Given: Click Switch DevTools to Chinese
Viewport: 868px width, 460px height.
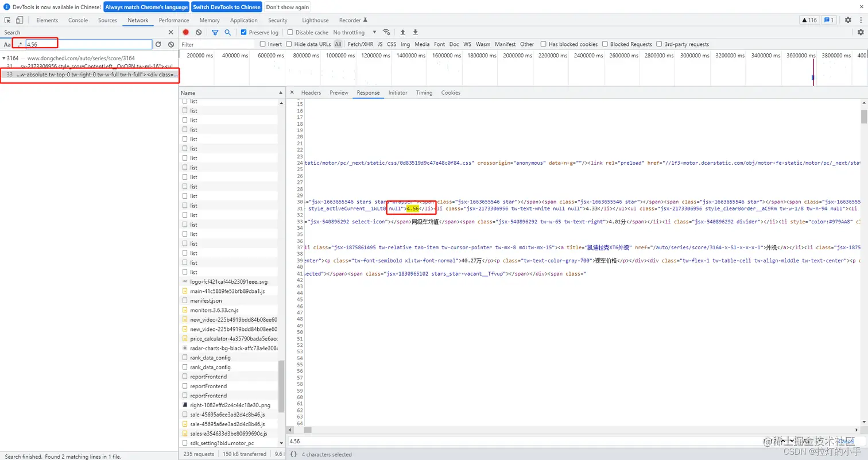Looking at the screenshot, I should [x=227, y=7].
